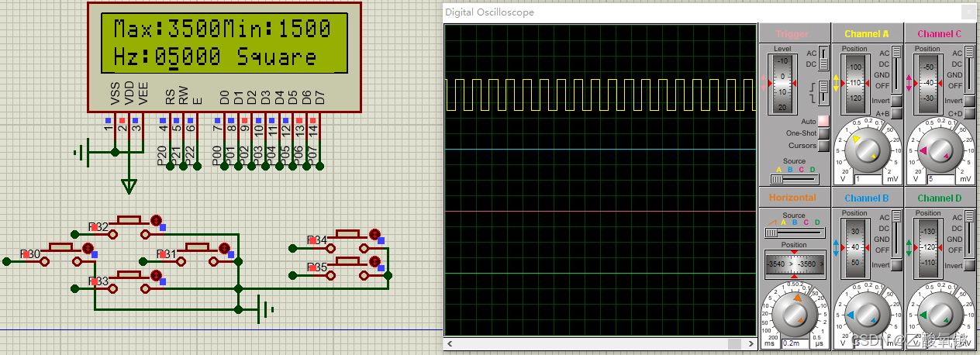This screenshot has height=355, width=980.
Task: Click the P34 push button switch
Action: (x=347, y=240)
